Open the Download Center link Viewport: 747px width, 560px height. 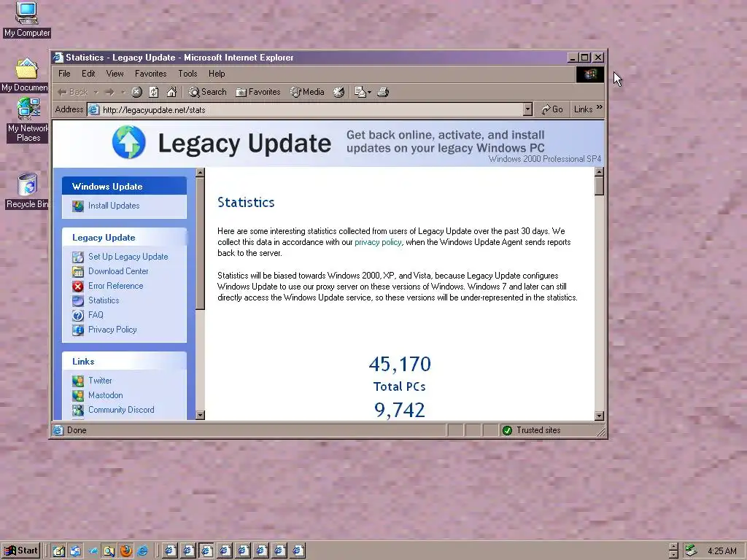point(118,271)
